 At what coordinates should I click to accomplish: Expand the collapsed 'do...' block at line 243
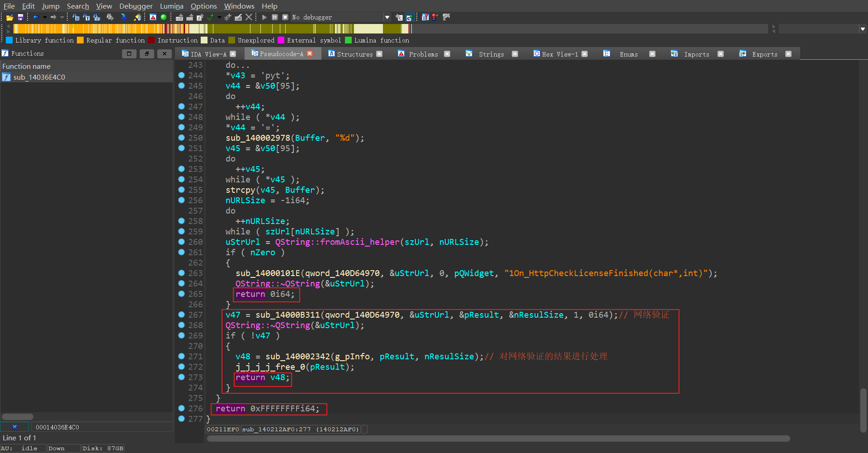pos(237,65)
